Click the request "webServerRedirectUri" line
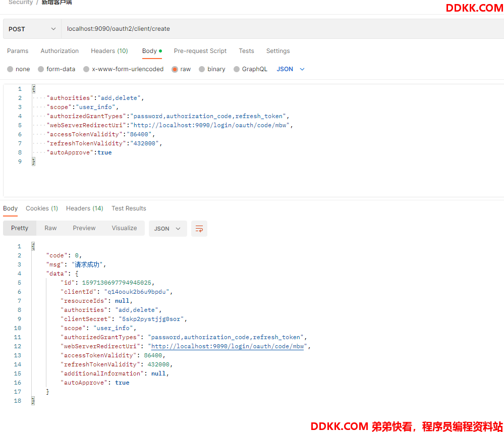The height and width of the screenshot is (432, 504). click(x=170, y=125)
